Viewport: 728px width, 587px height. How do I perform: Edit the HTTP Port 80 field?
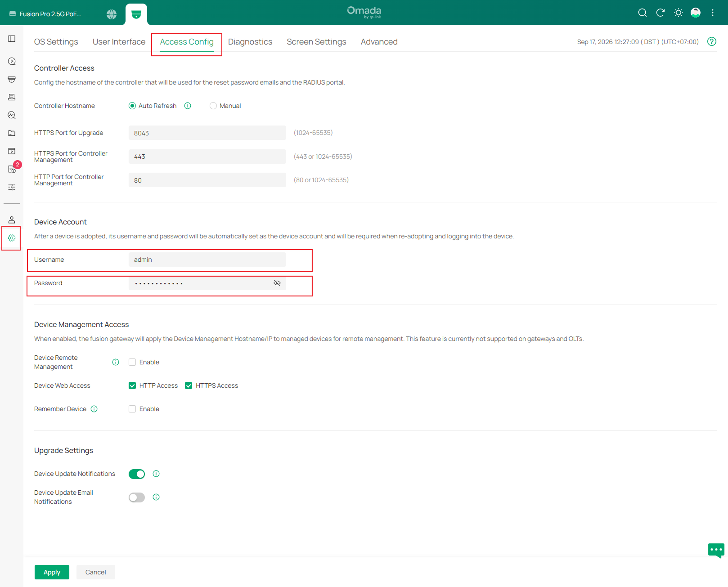(207, 180)
